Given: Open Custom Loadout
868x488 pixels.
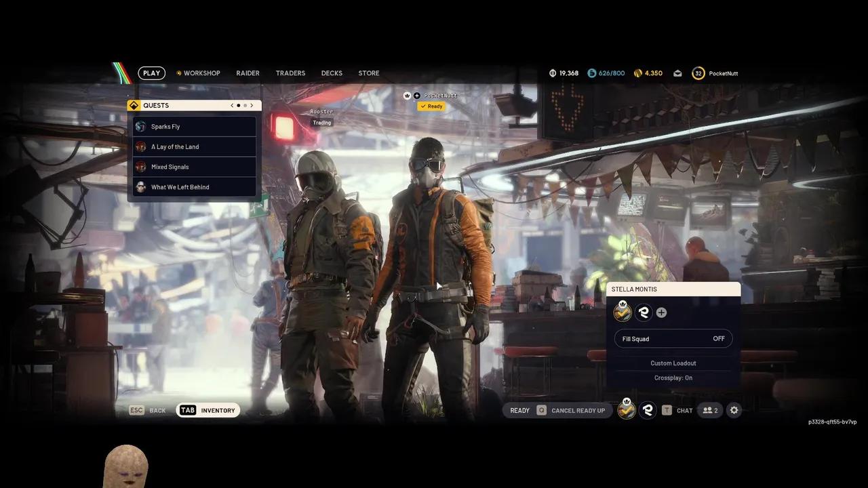Looking at the screenshot, I should [673, 363].
